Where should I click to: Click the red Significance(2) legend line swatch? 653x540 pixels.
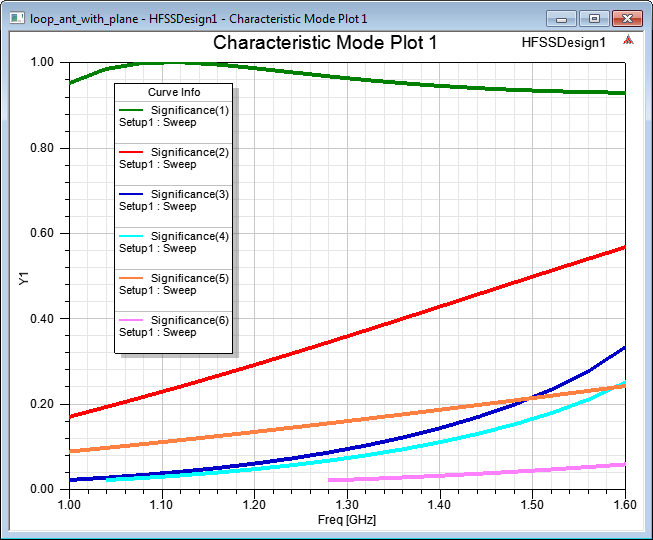(x=132, y=152)
